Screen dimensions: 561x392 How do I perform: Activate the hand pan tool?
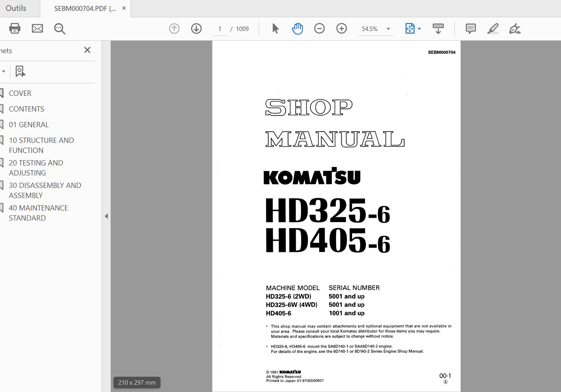[297, 29]
